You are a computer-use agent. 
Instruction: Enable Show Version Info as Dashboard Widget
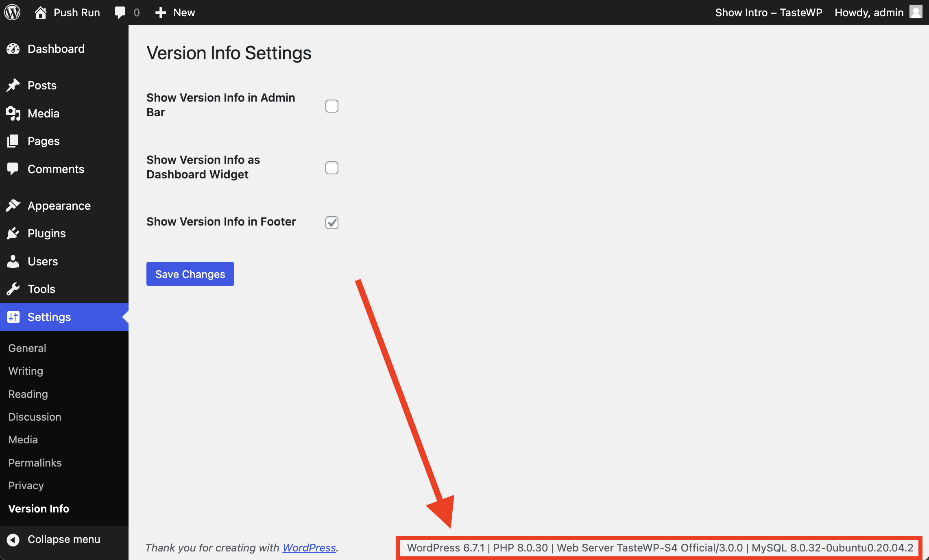click(x=332, y=167)
